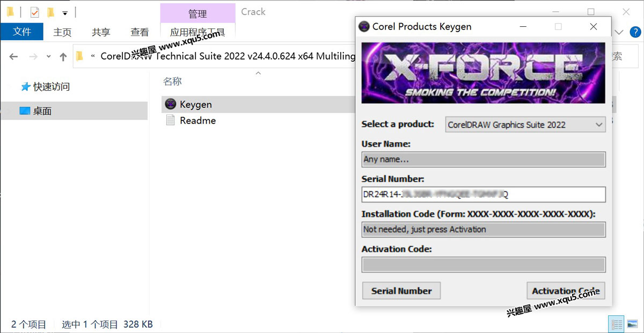
Task: Click the New Folder icon in the title bar
Action: [50, 12]
